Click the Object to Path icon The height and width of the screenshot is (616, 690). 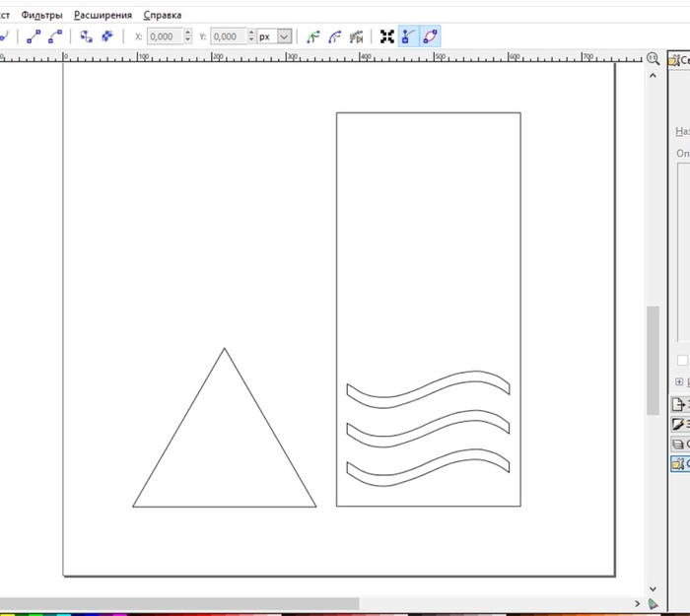click(x=87, y=36)
